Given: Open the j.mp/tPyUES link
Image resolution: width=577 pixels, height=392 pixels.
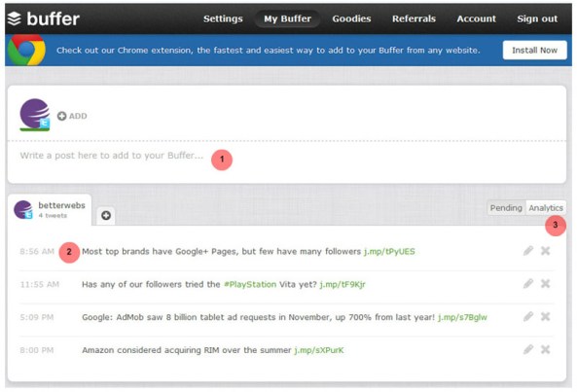Looking at the screenshot, I should tap(389, 252).
